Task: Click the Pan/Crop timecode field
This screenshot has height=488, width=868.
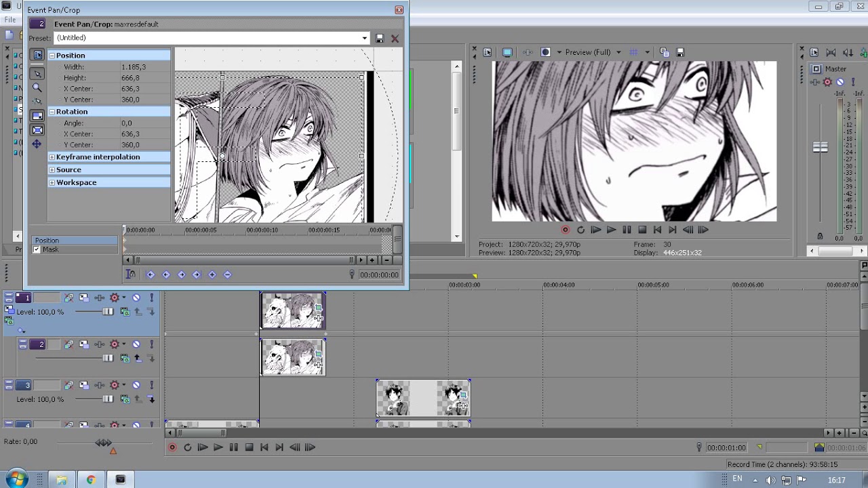Action: click(379, 274)
